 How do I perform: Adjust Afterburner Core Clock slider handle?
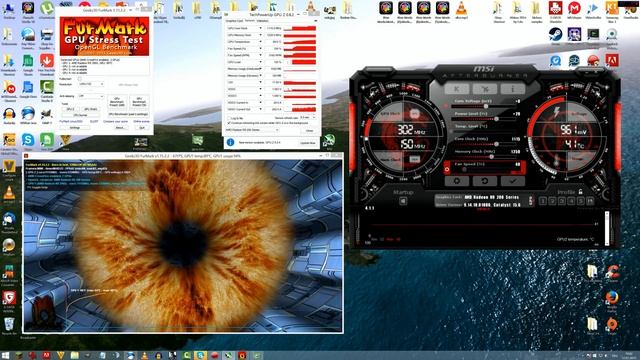[496, 144]
